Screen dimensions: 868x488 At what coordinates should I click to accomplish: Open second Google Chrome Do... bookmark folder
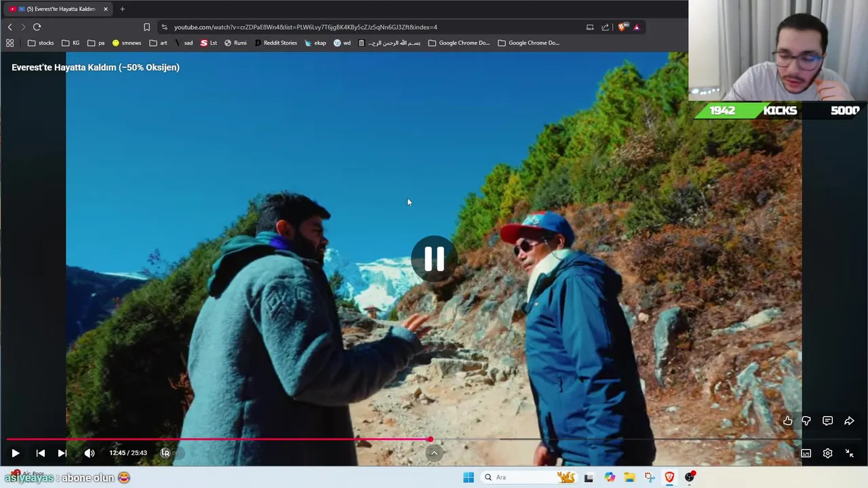click(x=529, y=43)
